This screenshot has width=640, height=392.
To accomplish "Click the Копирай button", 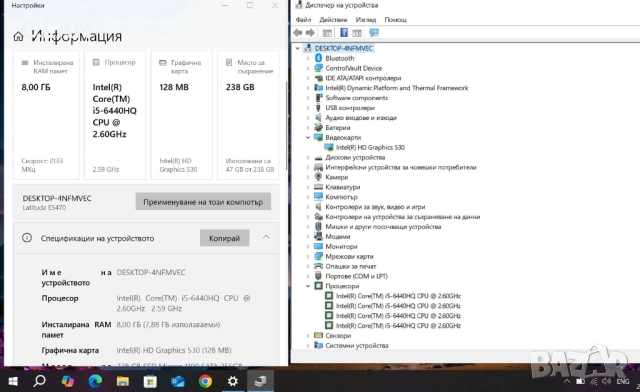I will [224, 238].
